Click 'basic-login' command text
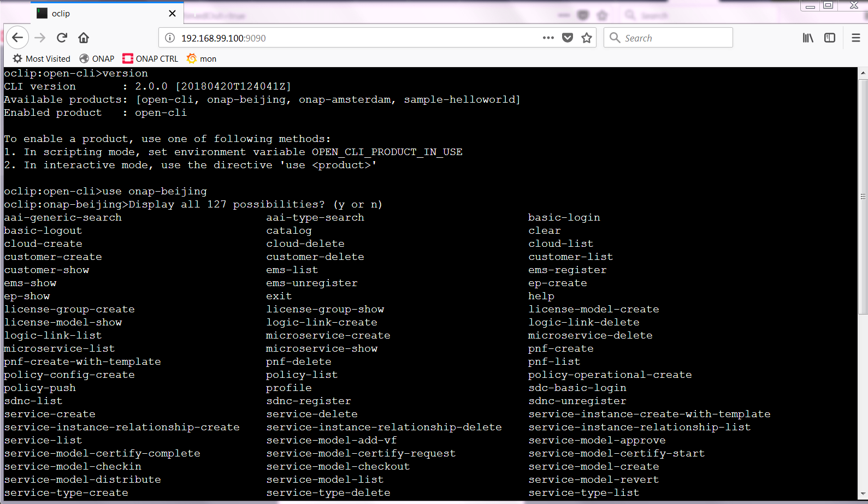 tap(564, 217)
